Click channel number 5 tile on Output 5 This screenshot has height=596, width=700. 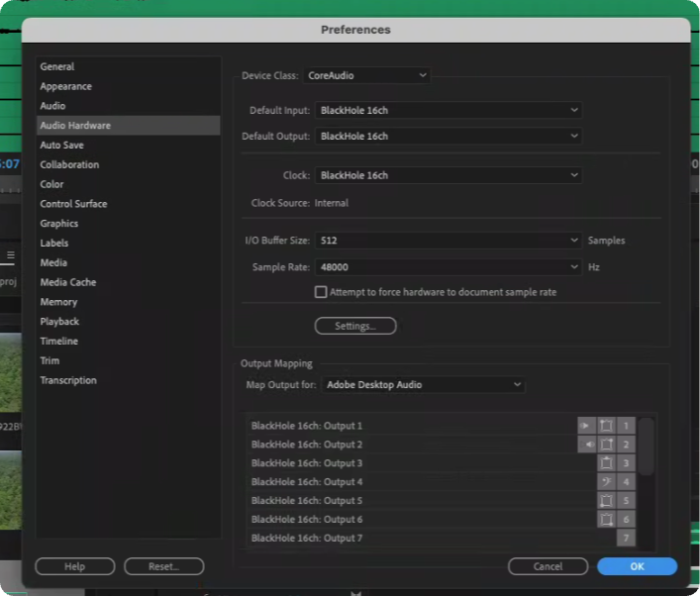(626, 500)
